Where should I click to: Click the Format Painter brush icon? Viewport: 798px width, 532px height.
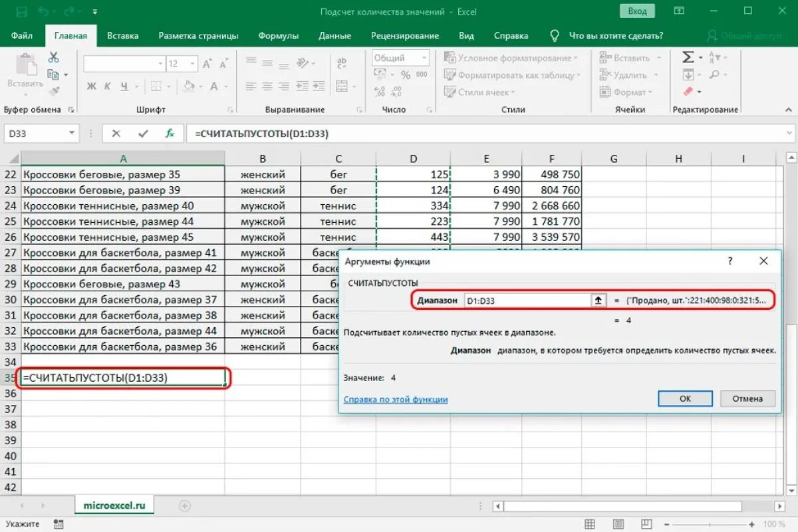pos(54,92)
